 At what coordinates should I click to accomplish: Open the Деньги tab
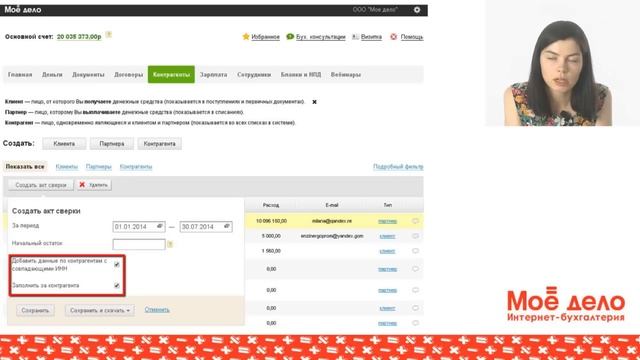click(x=52, y=75)
